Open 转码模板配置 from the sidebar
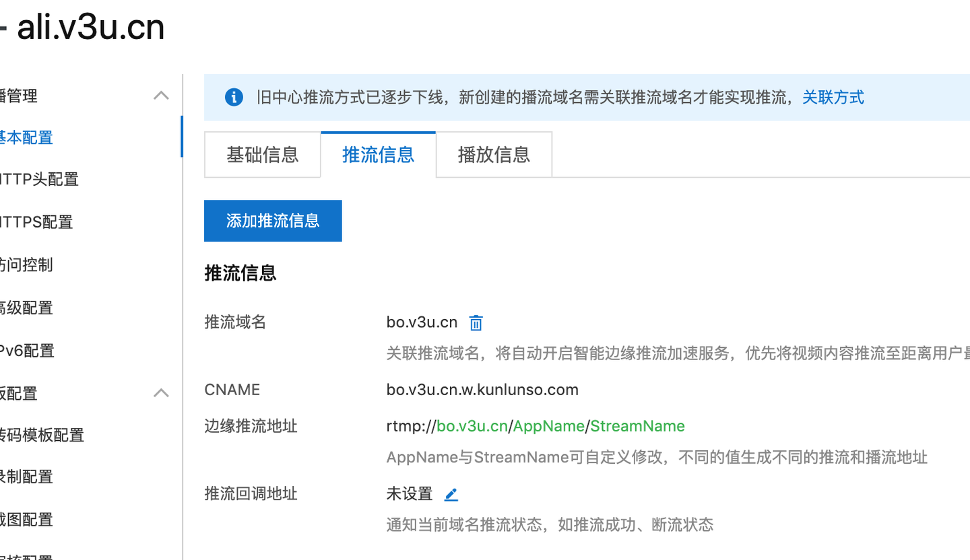Viewport: 970px width, 560px height. coord(42,435)
